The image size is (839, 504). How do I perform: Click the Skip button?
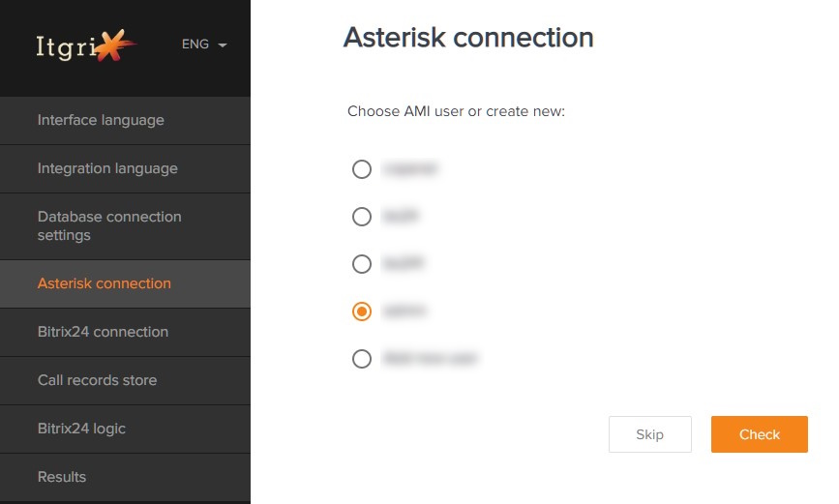649,434
